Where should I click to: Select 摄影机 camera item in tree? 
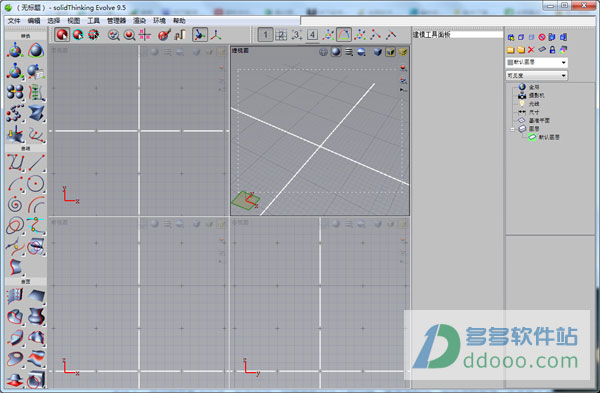536,95
